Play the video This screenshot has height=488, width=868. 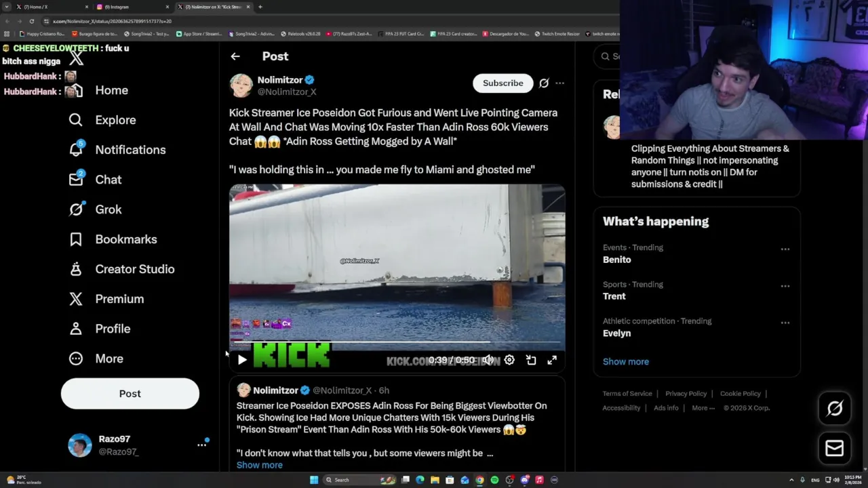(x=242, y=360)
